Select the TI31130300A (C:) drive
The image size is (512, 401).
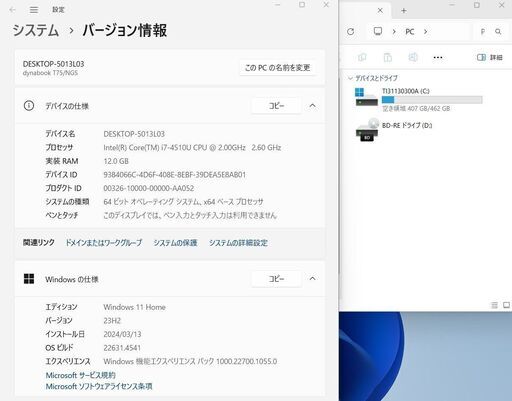(419, 99)
